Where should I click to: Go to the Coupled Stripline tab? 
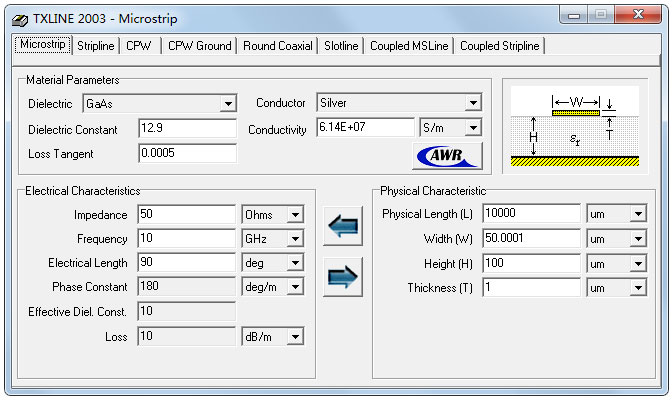pos(500,46)
